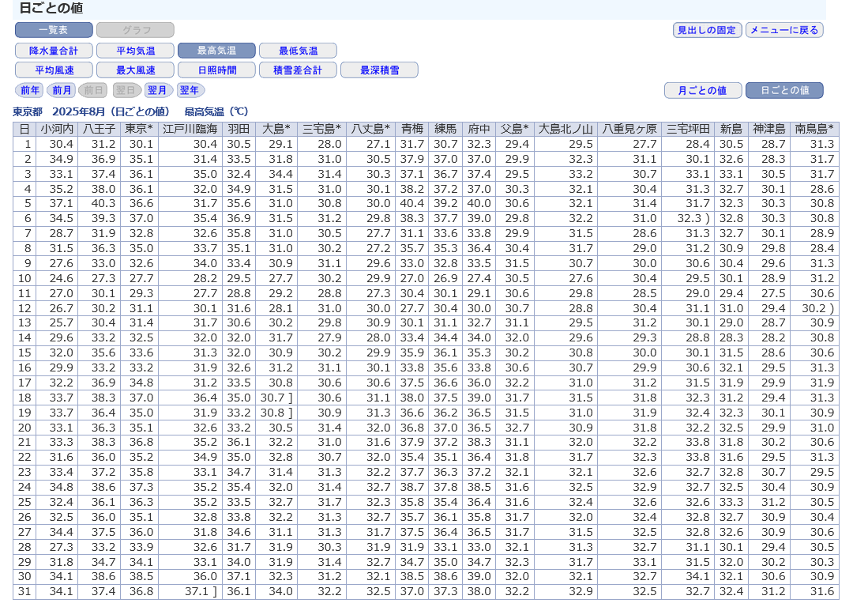This screenshot has width=868, height=607.
Task: Click the 羽田 station header
Action: (239, 129)
